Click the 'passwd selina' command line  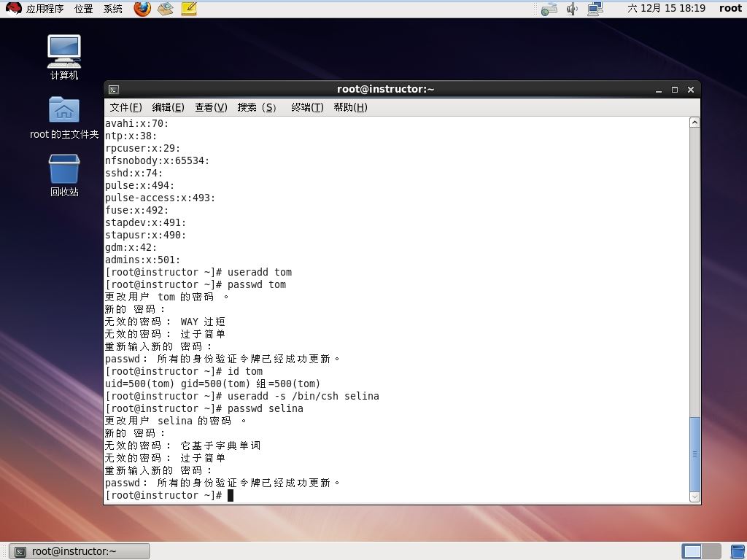point(204,408)
